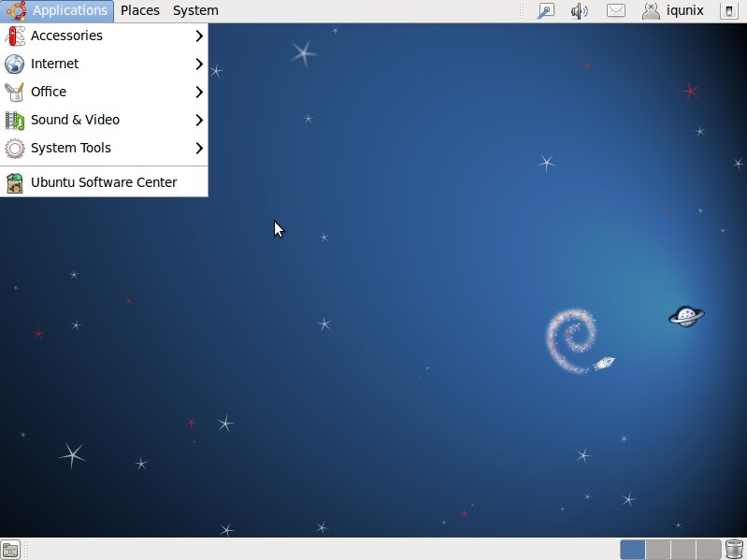This screenshot has height=560, width=747.
Task: Click the Accessories Swiss-knife icon
Action: [x=15, y=36]
